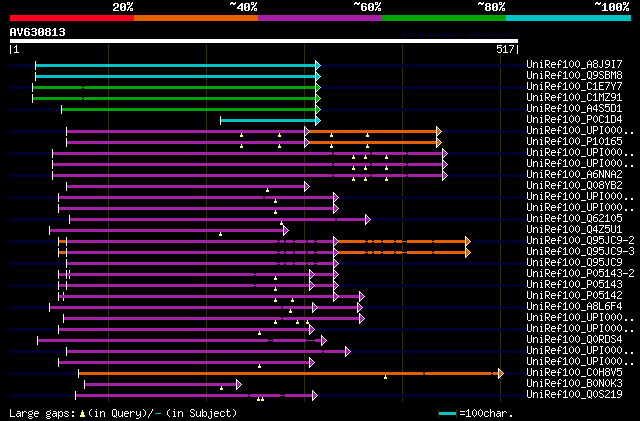This screenshot has height=421, width=640.
Task: Click the yellow gap marker under B0N0K3 bar
Action: 222,388
